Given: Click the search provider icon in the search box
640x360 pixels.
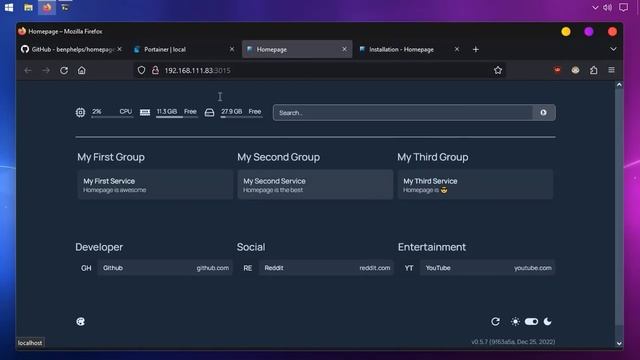Looking at the screenshot, I should (x=544, y=113).
